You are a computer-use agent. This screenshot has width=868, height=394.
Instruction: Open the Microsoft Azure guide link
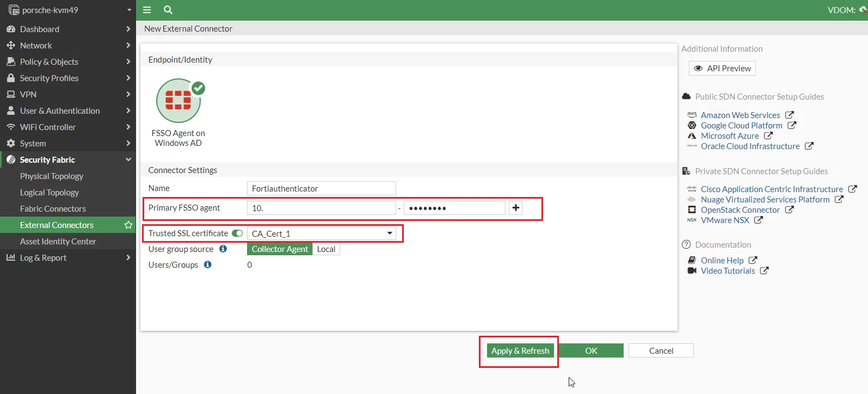tap(730, 136)
